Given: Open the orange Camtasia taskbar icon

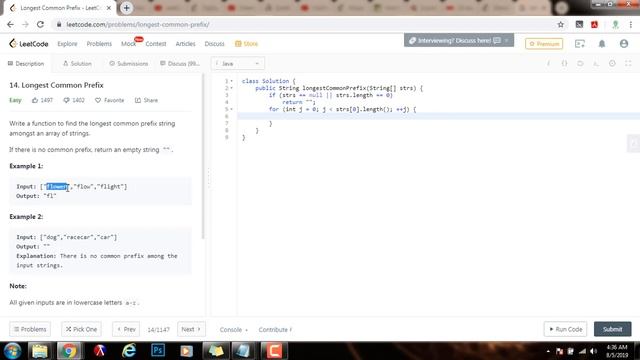Looking at the screenshot, I should click(x=274, y=351).
